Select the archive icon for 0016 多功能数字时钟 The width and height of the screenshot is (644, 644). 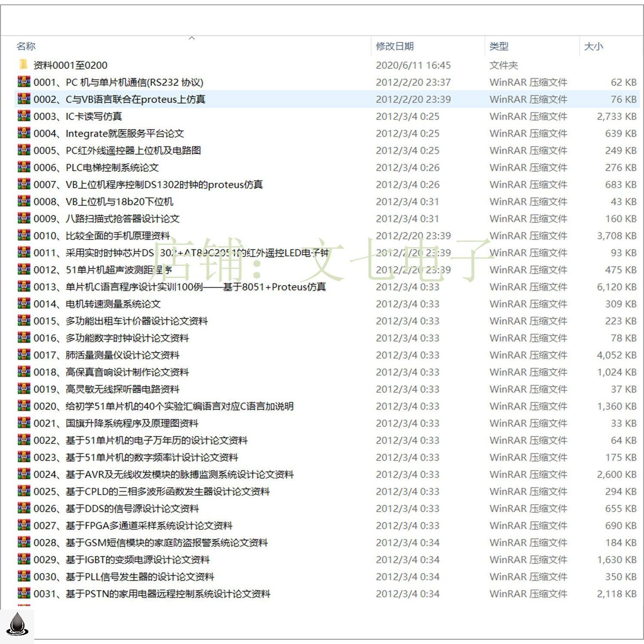coord(24,337)
